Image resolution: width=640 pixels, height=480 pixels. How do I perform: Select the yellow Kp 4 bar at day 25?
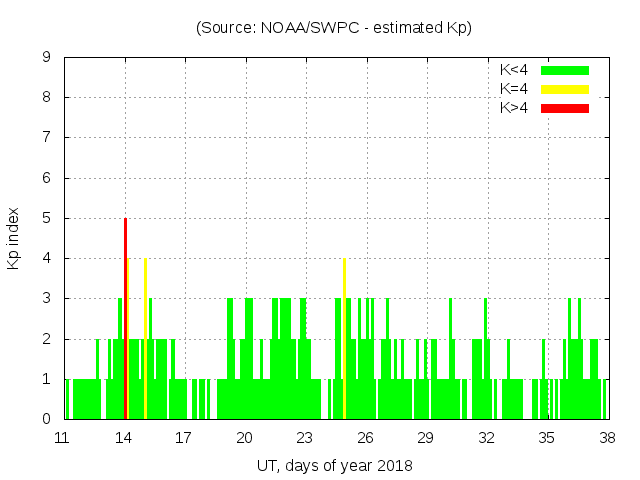pyautogui.click(x=344, y=340)
